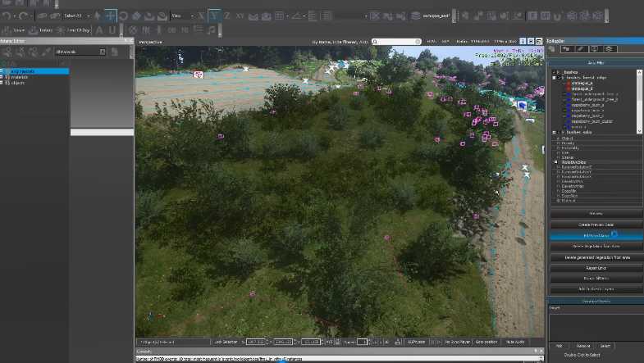
Task: Collapse the bushes vegetation group
Action: tap(554, 72)
